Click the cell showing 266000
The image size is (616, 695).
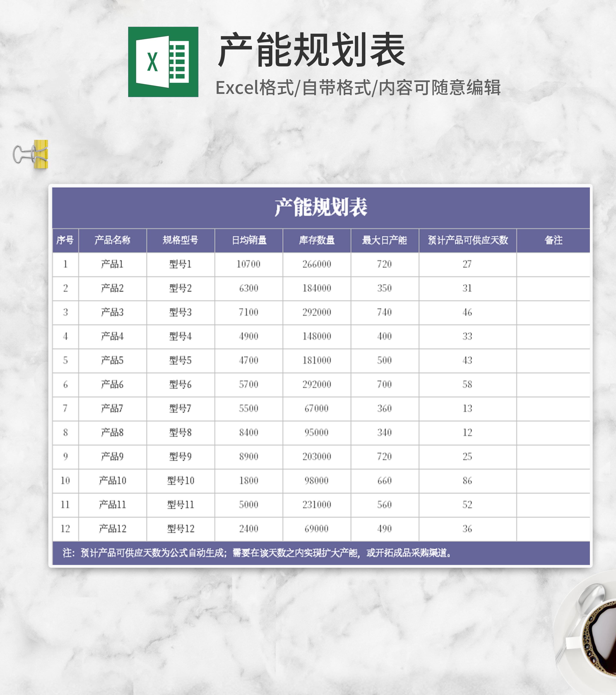tap(317, 264)
